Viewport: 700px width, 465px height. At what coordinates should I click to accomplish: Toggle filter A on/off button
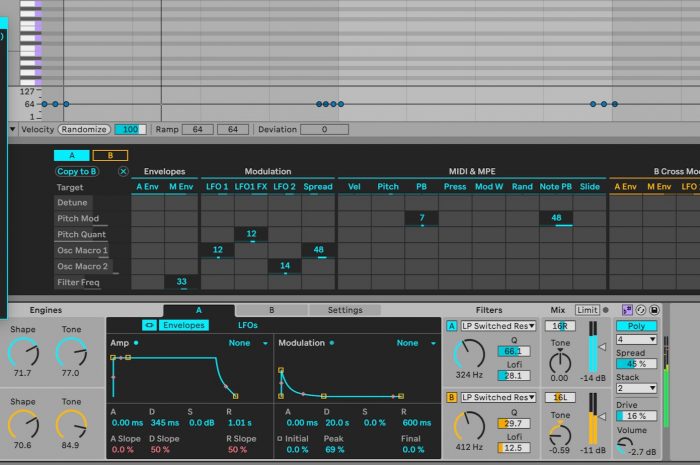coord(451,326)
